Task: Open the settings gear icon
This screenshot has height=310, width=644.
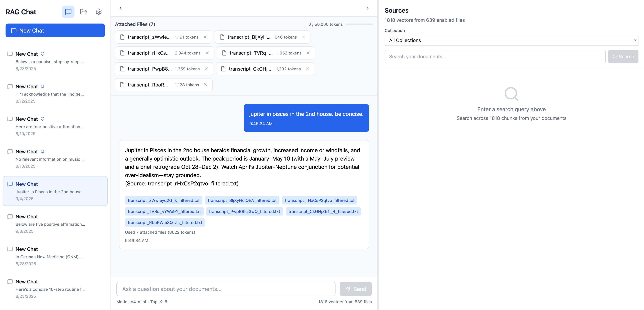Action: point(99,12)
